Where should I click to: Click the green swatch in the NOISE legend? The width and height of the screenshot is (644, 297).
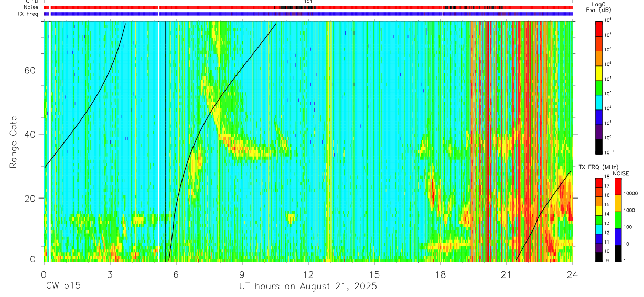(618, 220)
